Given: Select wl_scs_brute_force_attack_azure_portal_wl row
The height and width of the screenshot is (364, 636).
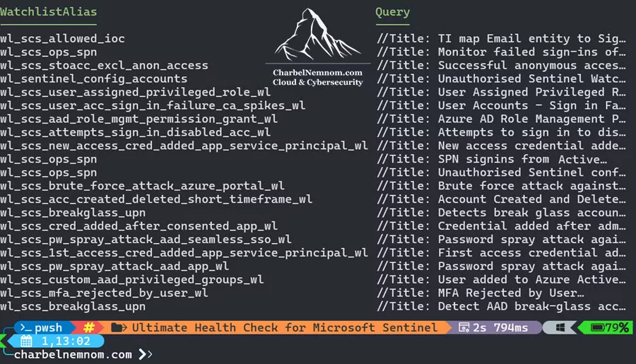Looking at the screenshot, I should tap(142, 186).
